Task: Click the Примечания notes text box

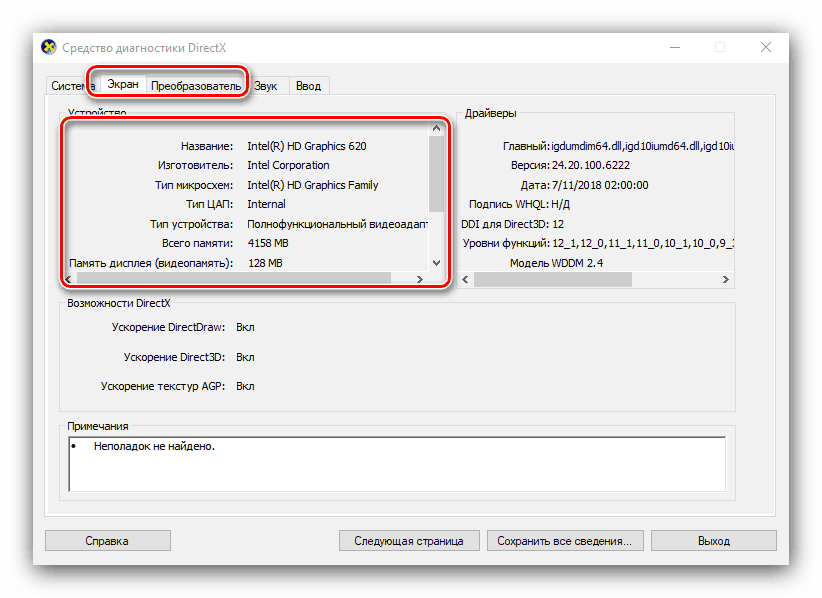Action: 397,464
